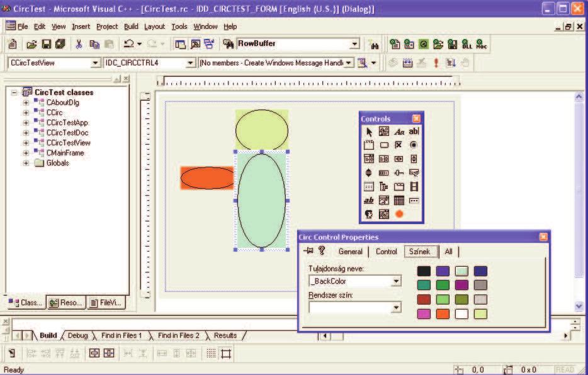Choose the Progress bar control tool
The height and width of the screenshot is (375, 588).
click(x=383, y=172)
